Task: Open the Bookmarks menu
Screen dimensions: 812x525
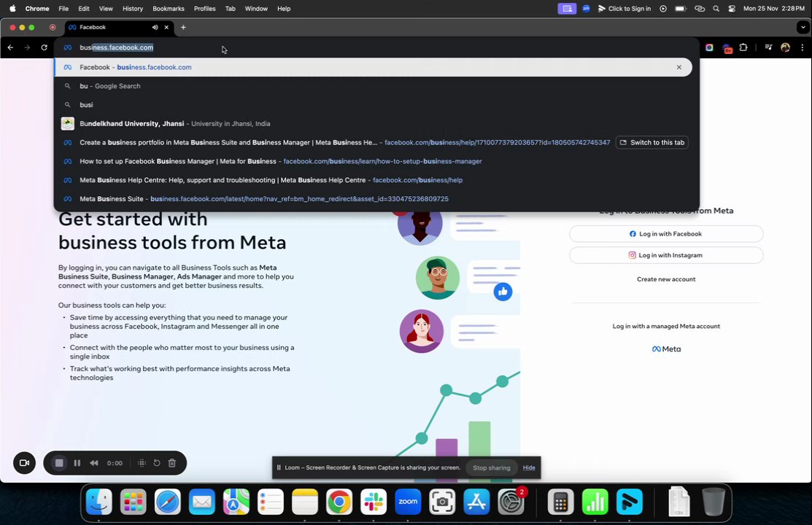Action: tap(169, 9)
